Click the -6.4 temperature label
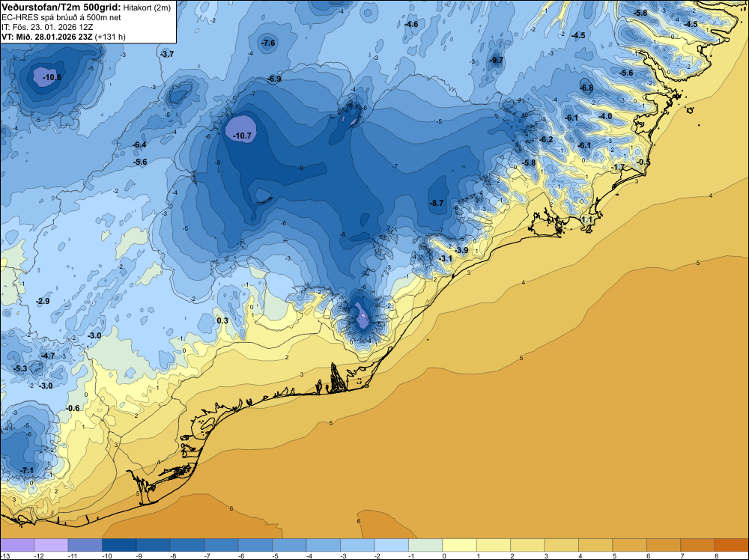Image resolution: width=749 pixels, height=560 pixels. [x=139, y=144]
